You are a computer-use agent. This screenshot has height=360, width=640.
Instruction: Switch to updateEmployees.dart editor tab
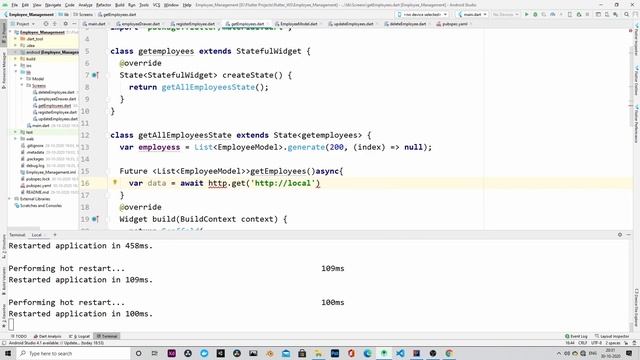click(x=351, y=24)
